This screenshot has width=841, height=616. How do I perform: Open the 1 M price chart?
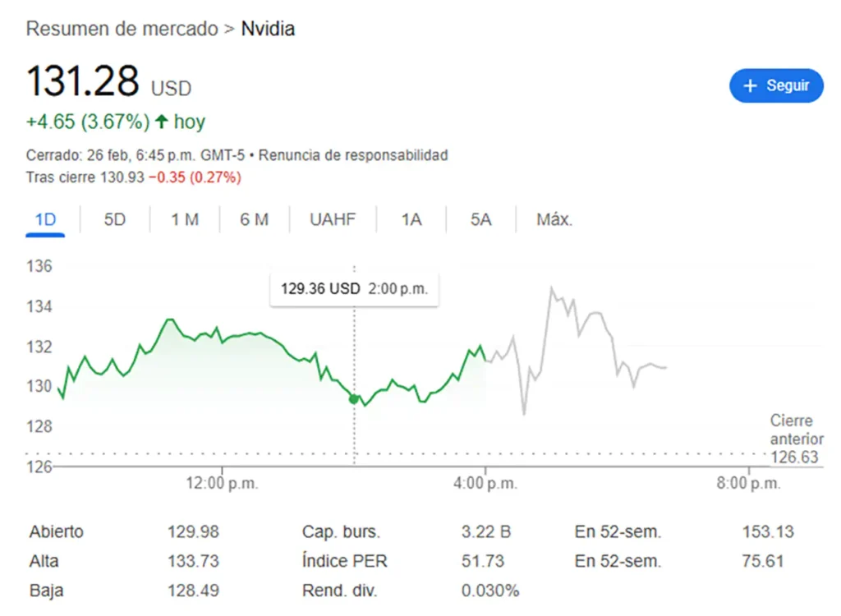point(185,219)
